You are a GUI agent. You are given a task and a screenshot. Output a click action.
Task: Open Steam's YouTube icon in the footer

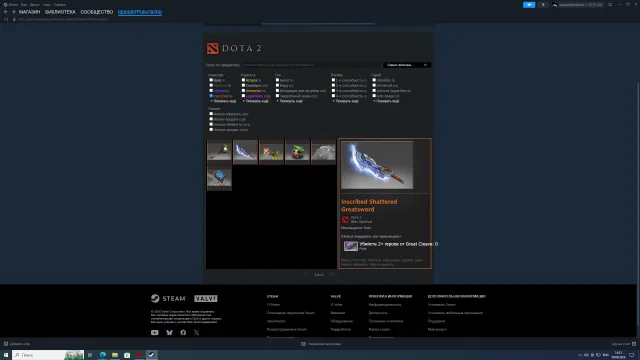pyautogui.click(x=155, y=333)
